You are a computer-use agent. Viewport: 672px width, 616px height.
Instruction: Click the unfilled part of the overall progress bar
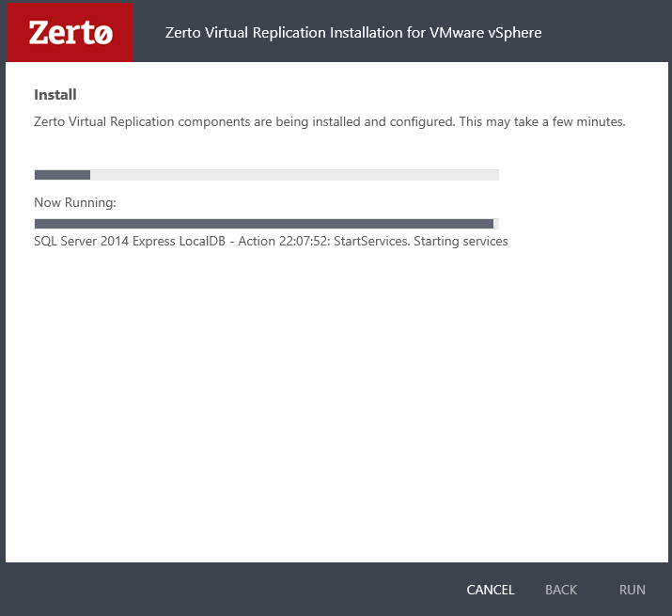[293, 175]
